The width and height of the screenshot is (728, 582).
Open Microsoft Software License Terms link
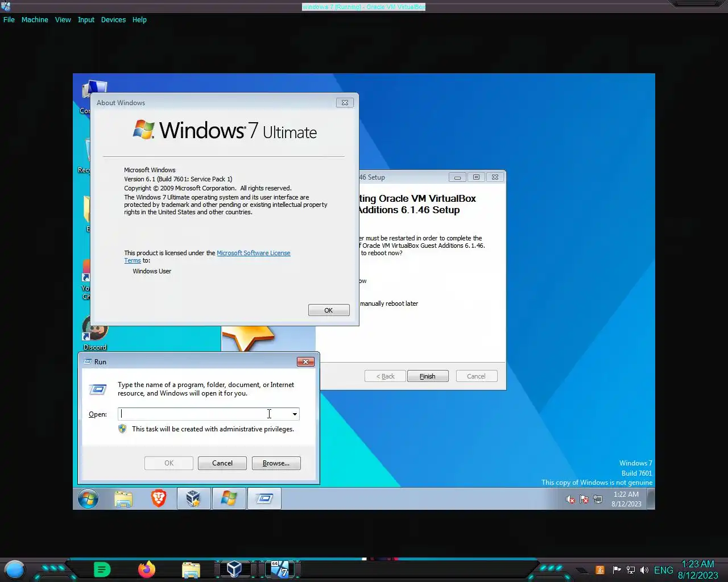tap(254, 253)
